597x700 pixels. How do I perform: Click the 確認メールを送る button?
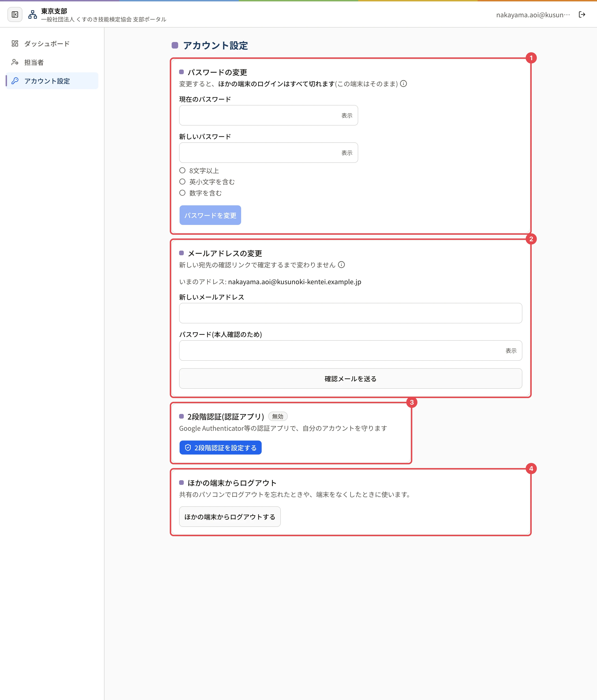(x=351, y=378)
